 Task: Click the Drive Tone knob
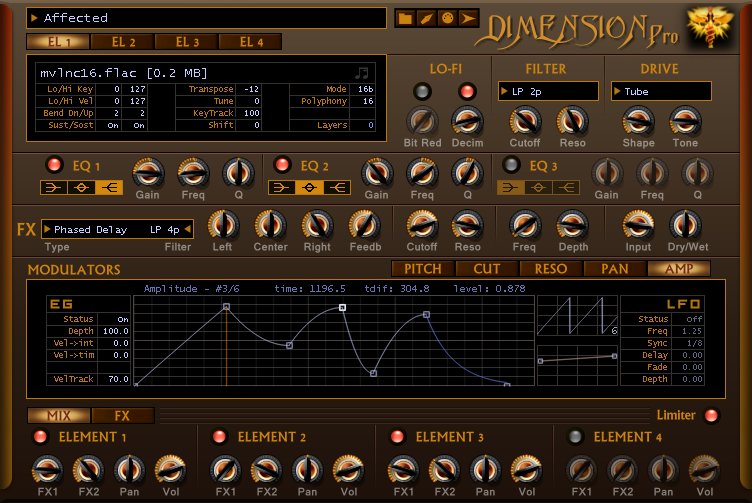685,121
